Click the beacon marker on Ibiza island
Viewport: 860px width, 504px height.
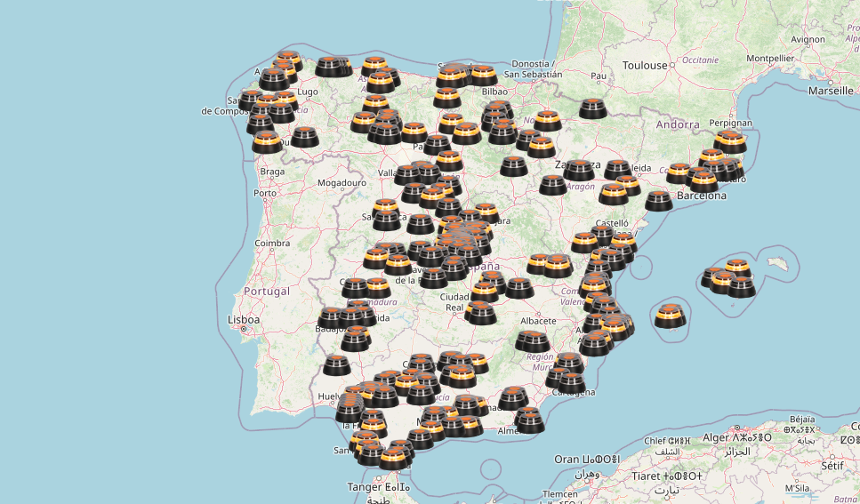(x=671, y=315)
